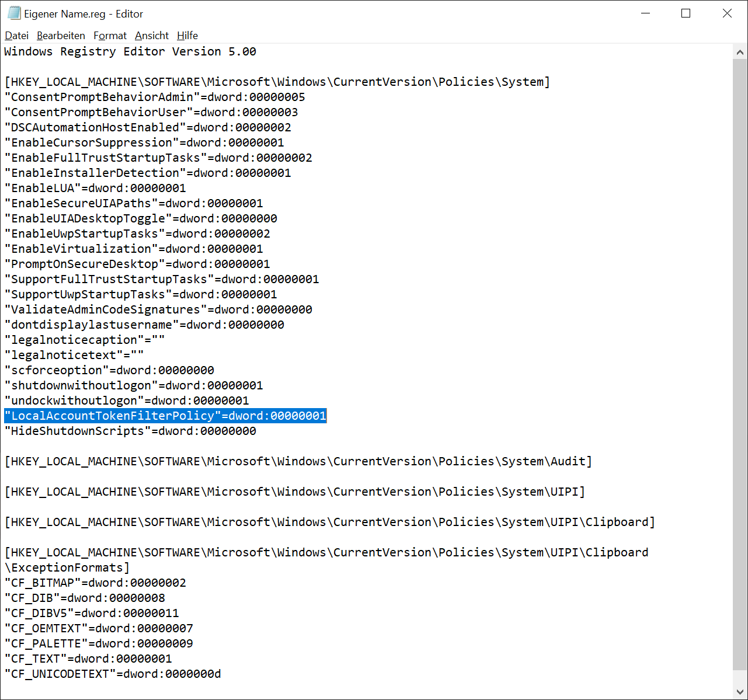Click the \ExceptionFormats] line
Screen dimensions: 748x700
[x=67, y=567]
